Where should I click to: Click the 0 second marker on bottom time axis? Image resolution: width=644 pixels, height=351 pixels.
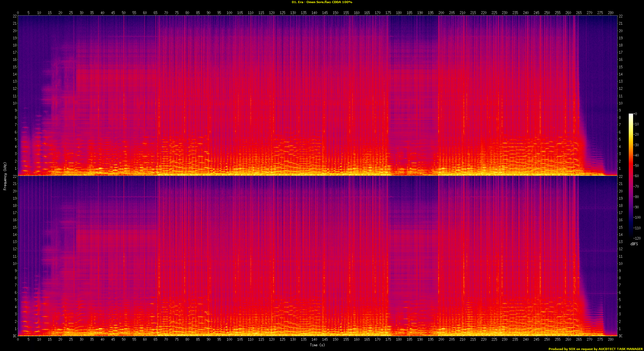coord(18,339)
